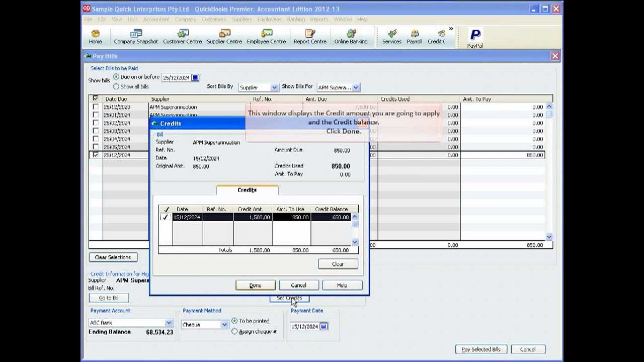Screen dimensions: 644x362
Task: Tick the bill due 25/04/2024
Action: click(x=96, y=139)
